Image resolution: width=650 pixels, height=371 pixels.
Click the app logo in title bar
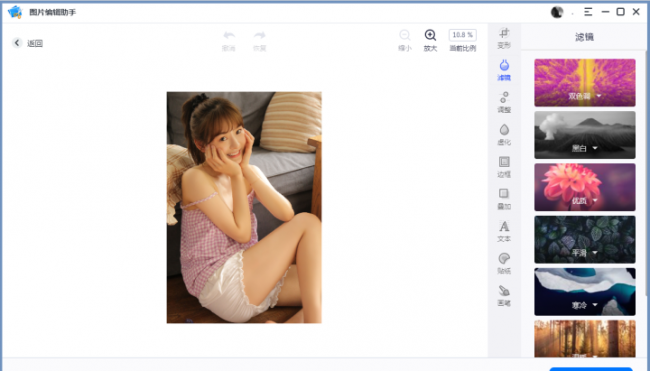click(x=15, y=12)
